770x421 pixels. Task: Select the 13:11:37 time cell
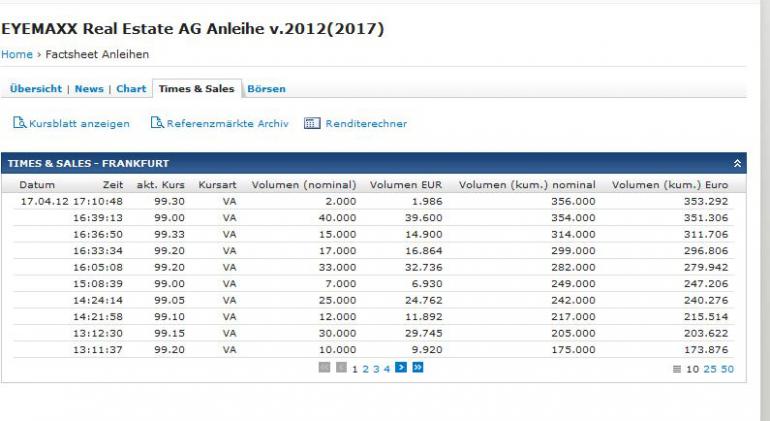coord(98,350)
